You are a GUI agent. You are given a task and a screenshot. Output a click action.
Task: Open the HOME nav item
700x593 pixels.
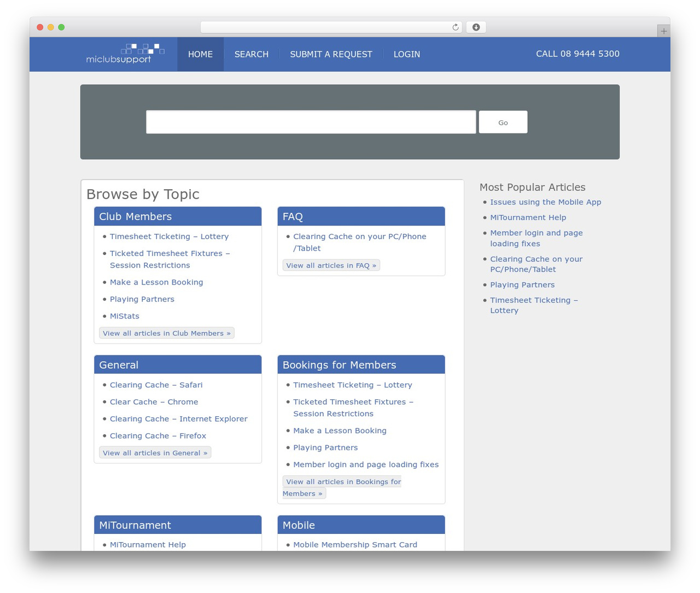200,54
